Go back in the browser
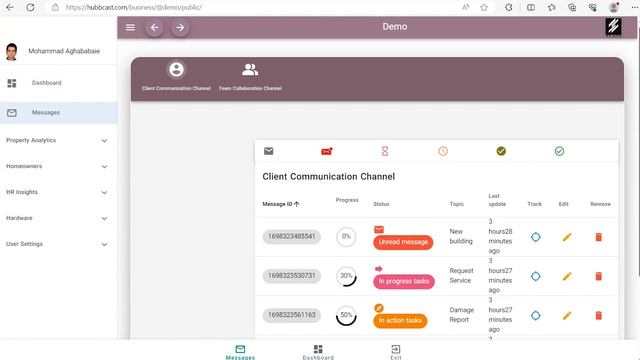The image size is (640, 360). 10,7
